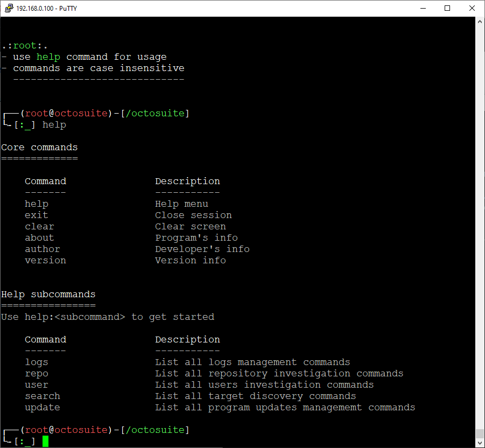Click the empty scrollbar track above the thumb
Screen dimensions: 485x448
(480, 215)
